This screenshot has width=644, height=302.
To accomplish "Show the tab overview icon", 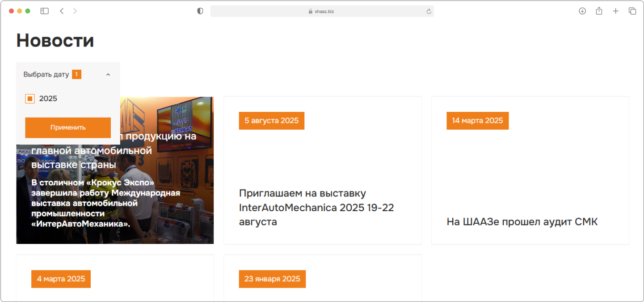I will tap(632, 11).
